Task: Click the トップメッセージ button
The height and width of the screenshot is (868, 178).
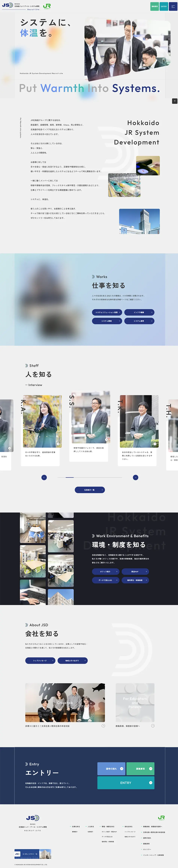Action: 40,661
